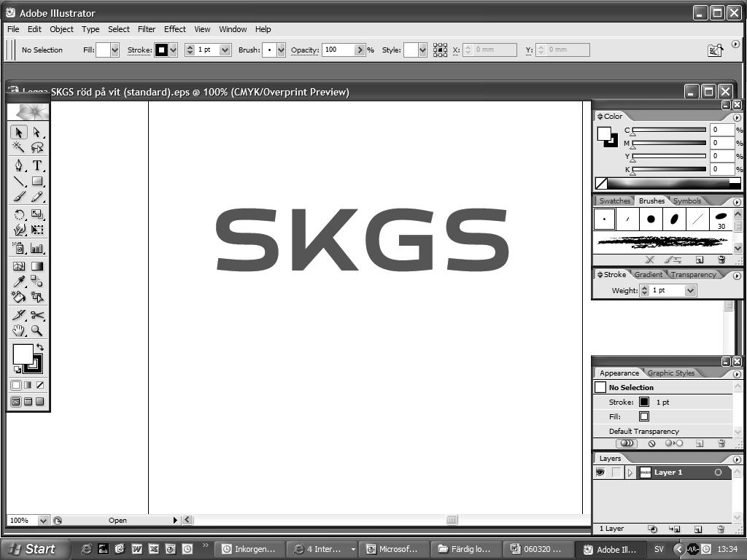747x560 pixels.
Task: Select the Free Transform tool
Action: coord(36,230)
